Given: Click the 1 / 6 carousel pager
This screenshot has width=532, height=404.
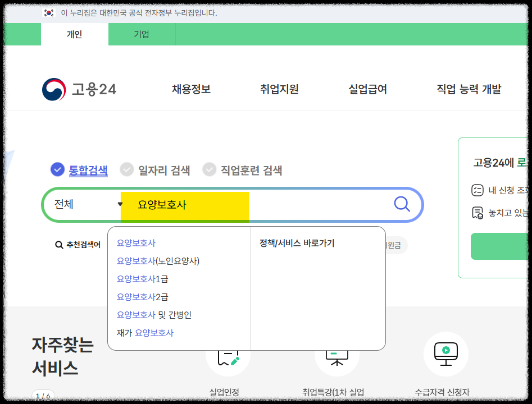Looking at the screenshot, I should 43,396.
